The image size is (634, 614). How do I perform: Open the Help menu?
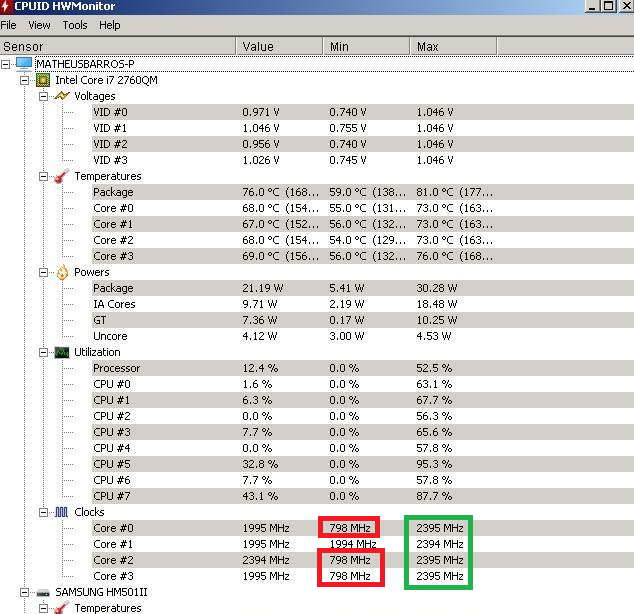point(110,25)
